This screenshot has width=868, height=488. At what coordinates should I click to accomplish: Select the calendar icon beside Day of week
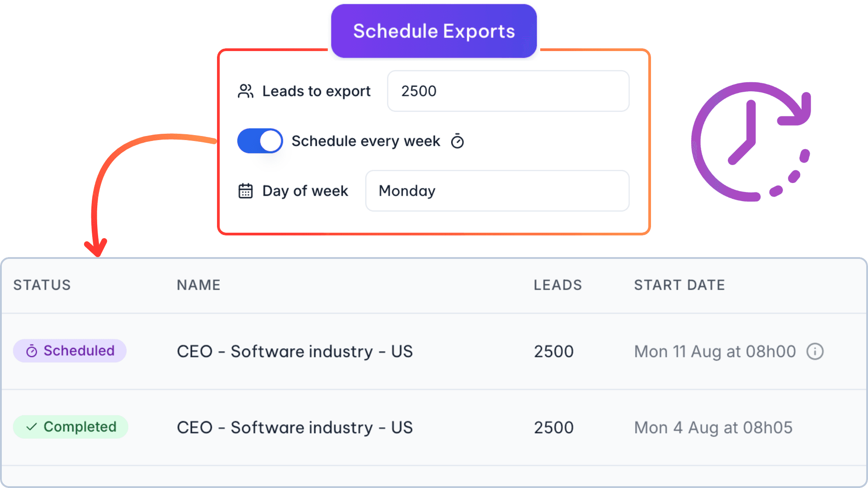[x=245, y=191]
